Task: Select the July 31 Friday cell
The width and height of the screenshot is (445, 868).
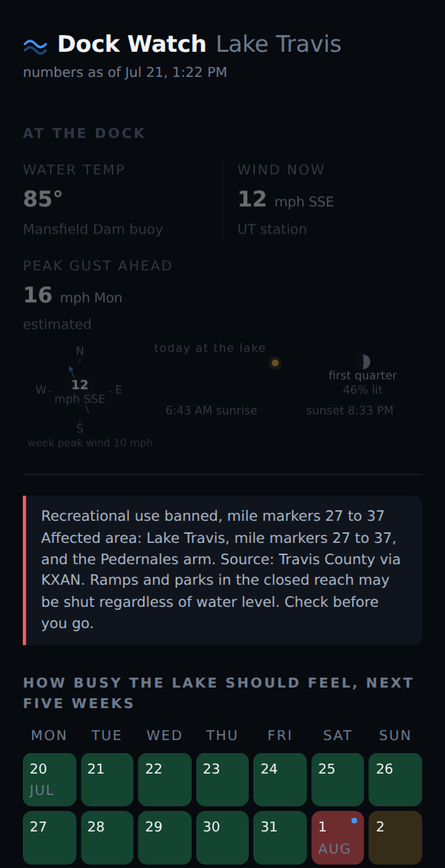Action: pos(280,838)
